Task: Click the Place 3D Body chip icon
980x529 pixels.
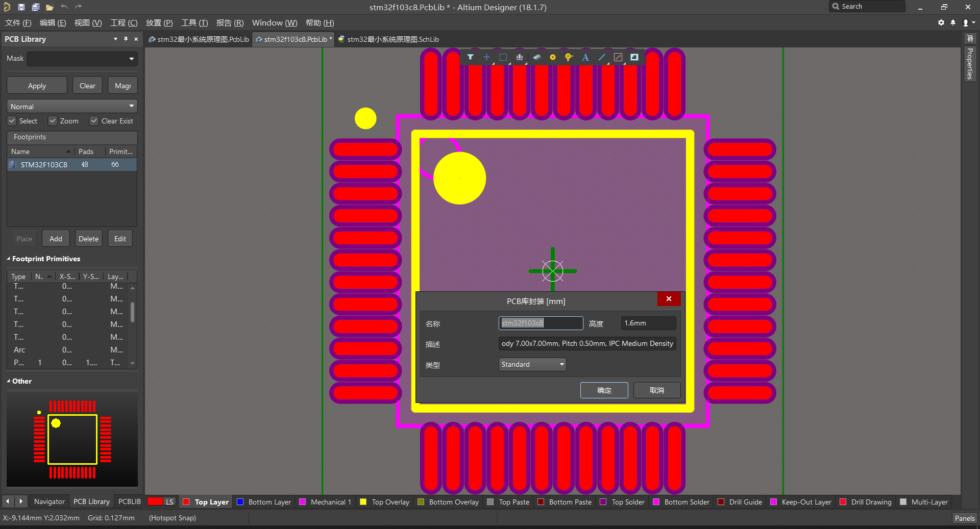Action: pyautogui.click(x=536, y=57)
